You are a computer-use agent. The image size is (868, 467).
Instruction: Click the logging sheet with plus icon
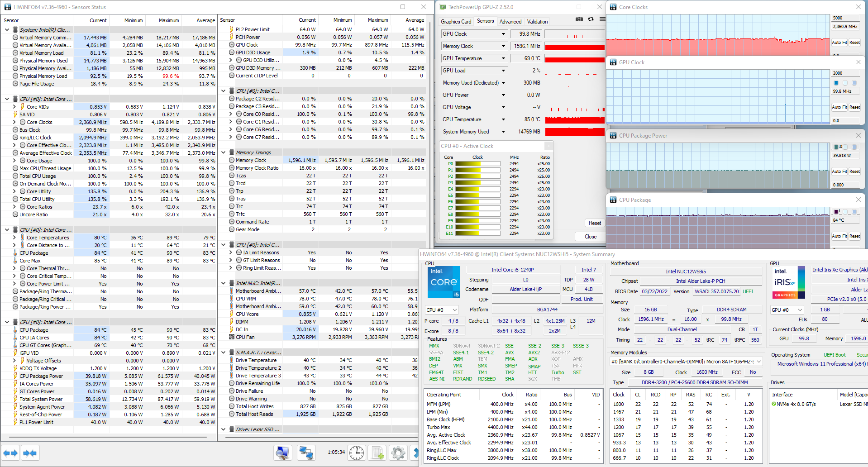pos(377,453)
